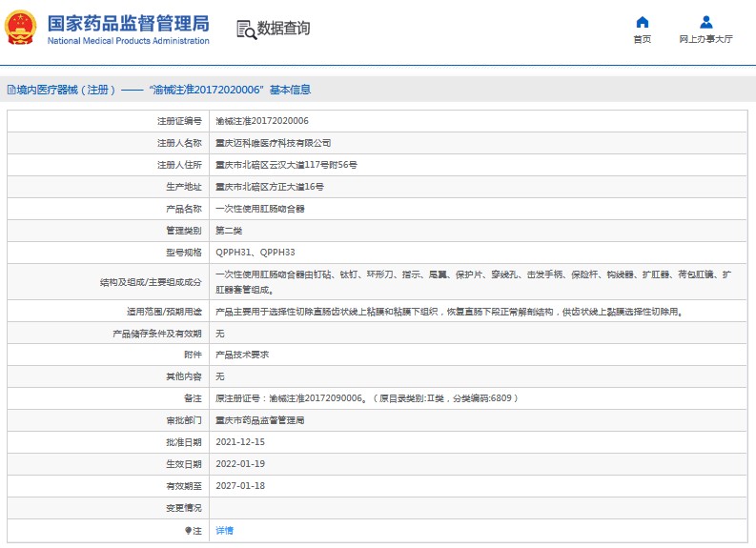Select the 首页 menu label
Screen dimensions: 756x548
pyautogui.click(x=642, y=39)
